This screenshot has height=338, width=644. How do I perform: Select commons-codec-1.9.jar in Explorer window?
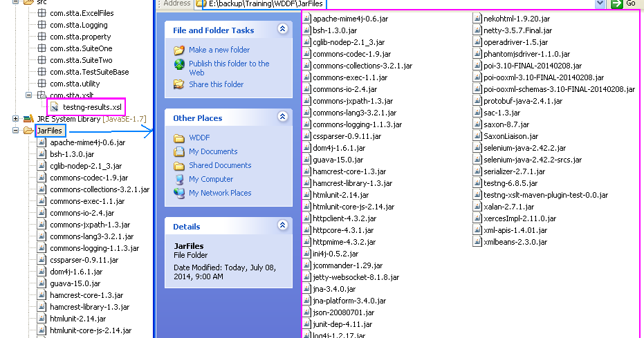point(351,54)
